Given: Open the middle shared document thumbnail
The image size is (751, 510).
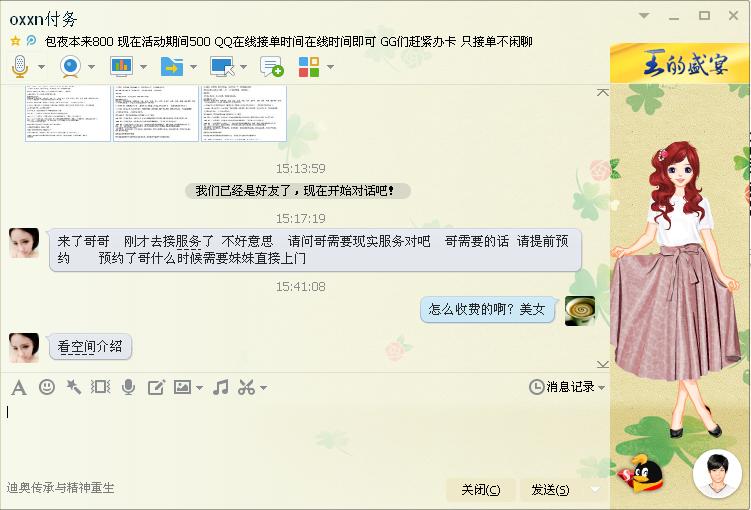Looking at the screenshot, I should tap(156, 113).
